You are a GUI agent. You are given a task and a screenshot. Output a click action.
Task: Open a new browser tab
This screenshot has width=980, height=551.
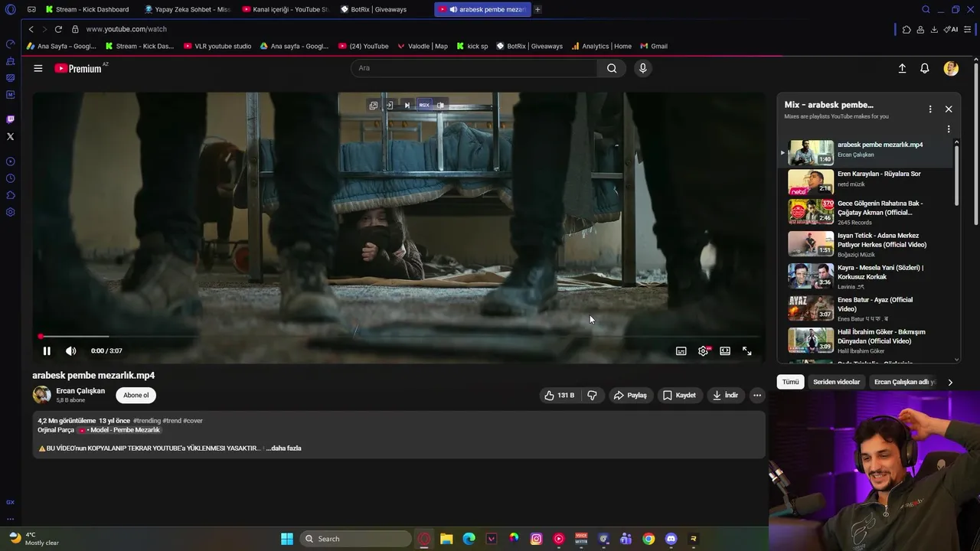[537, 9]
